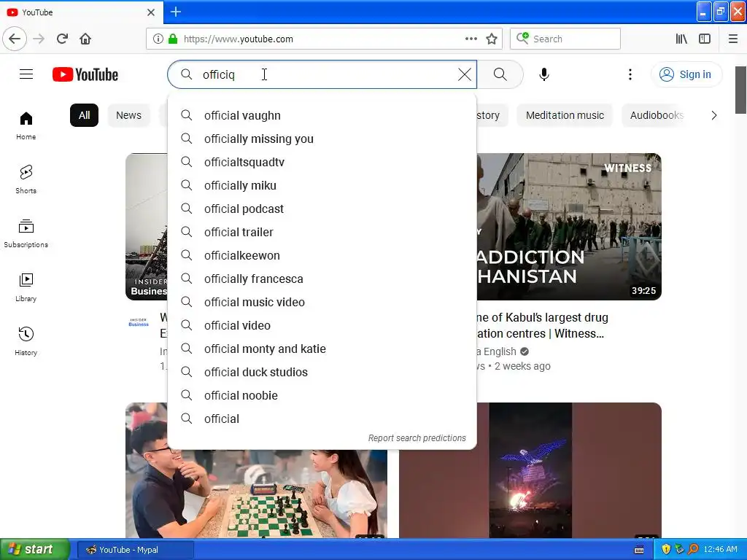Click the YouTube logo

point(85,75)
